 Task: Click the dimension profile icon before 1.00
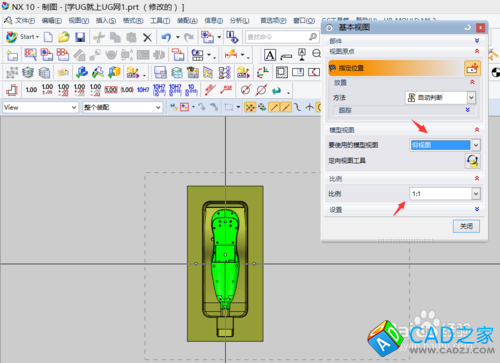pyautogui.click(x=12, y=90)
